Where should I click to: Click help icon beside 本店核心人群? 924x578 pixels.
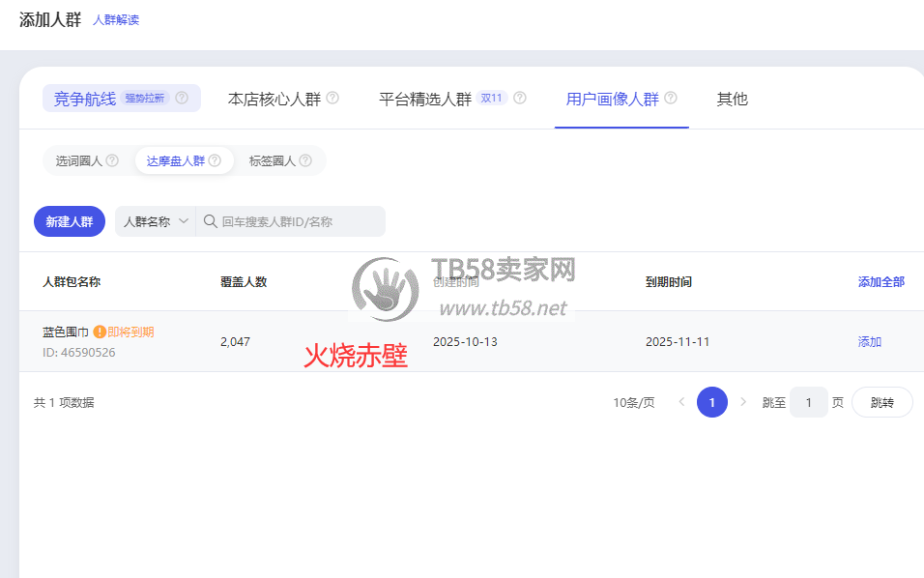pos(332,99)
